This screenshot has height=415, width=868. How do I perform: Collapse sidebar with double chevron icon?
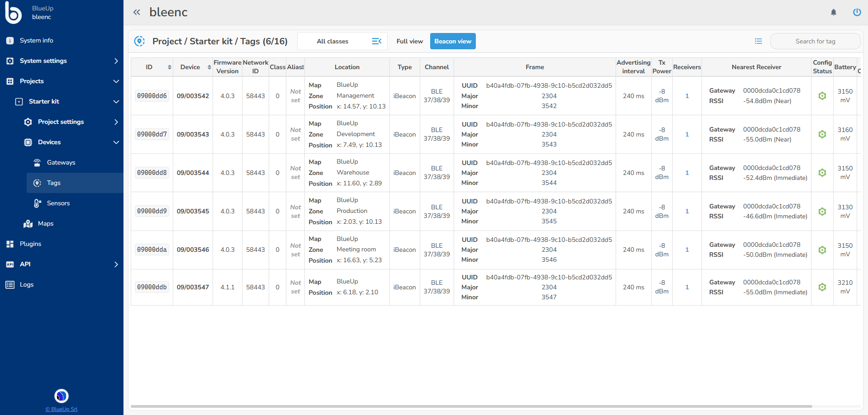[137, 12]
